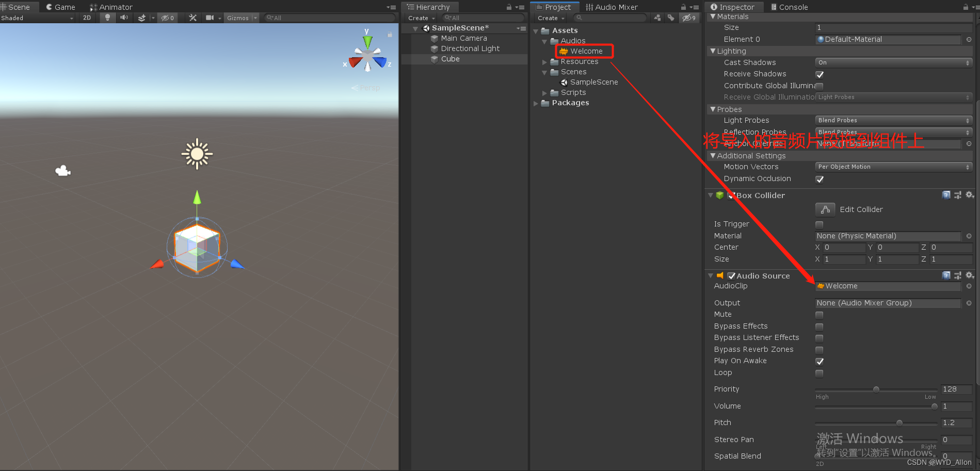Viewport: 980px width, 471px height.
Task: Open the Console tab
Action: coord(789,7)
